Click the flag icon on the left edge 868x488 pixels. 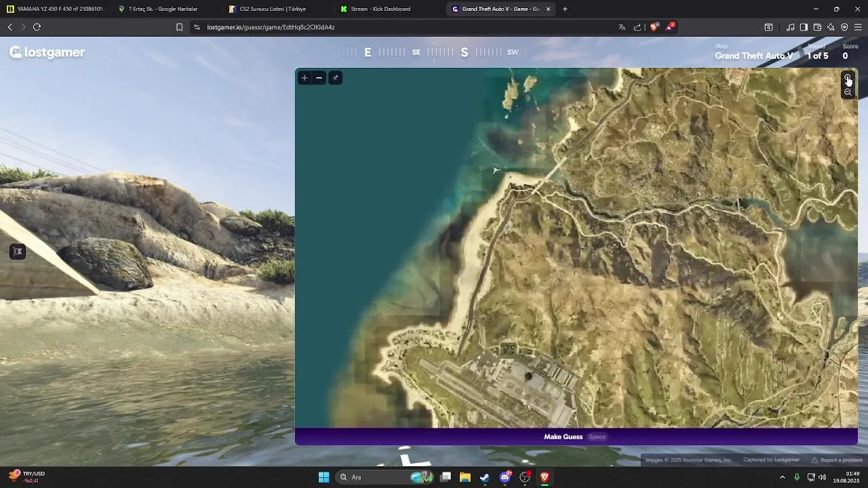tap(18, 251)
